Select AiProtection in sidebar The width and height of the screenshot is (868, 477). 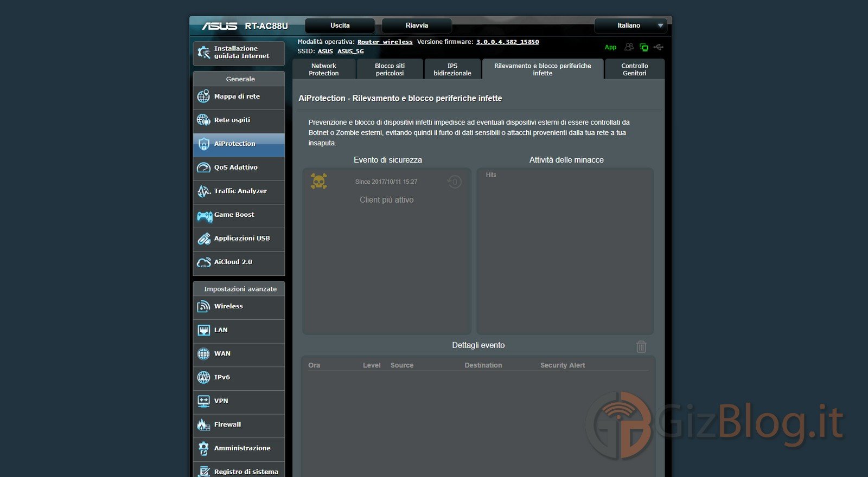tap(239, 144)
